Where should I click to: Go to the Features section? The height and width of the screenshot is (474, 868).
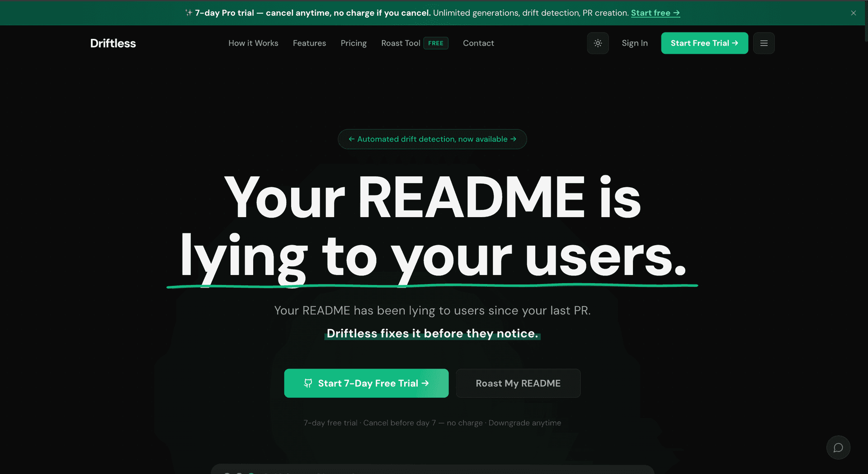click(x=309, y=43)
